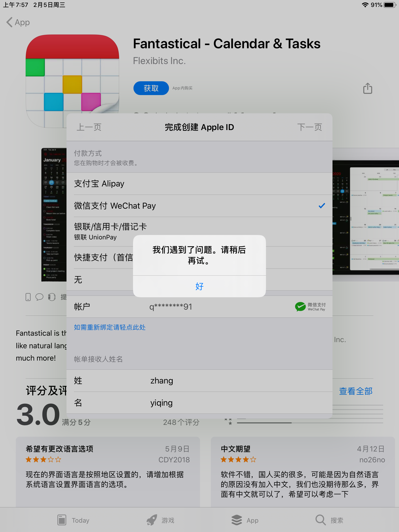Screen dimensions: 399x532
Task: Tap the 如需重新绑定请轻点此处 link
Action: click(110, 327)
